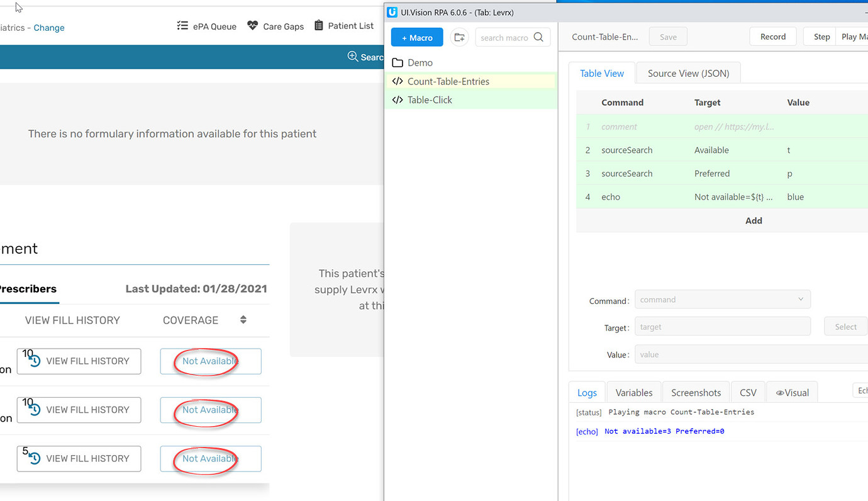Click the Target input field

[722, 326]
